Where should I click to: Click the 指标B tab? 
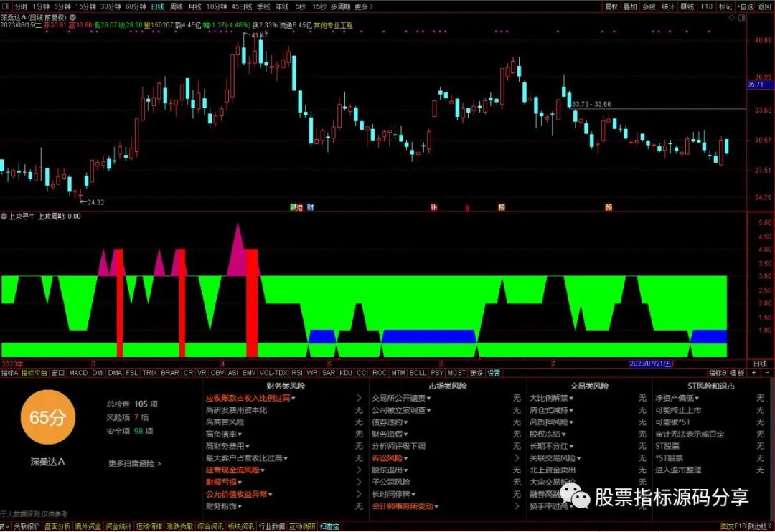click(718, 373)
